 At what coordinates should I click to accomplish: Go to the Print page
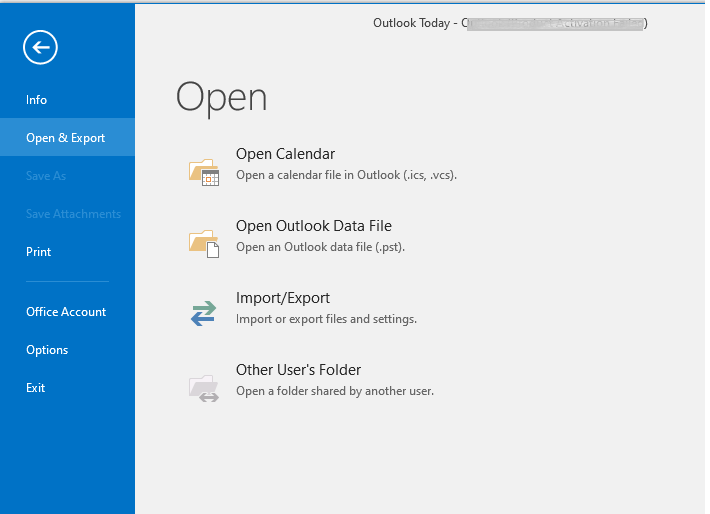(x=67, y=252)
